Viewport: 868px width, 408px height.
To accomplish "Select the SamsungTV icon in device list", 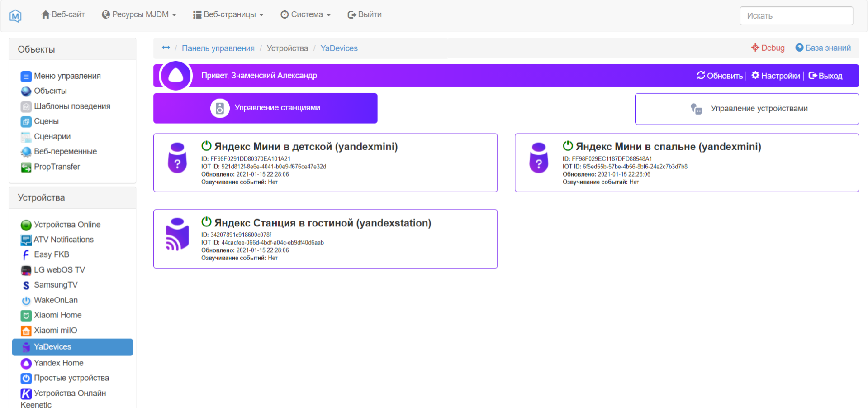I will [26, 285].
